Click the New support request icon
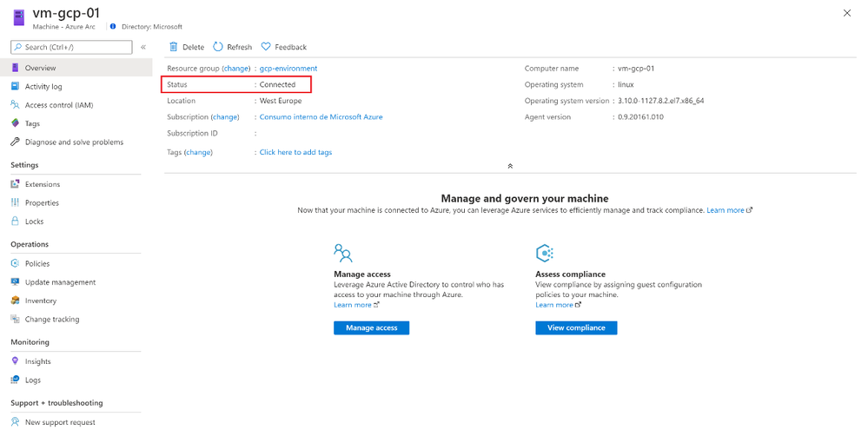 (x=15, y=422)
